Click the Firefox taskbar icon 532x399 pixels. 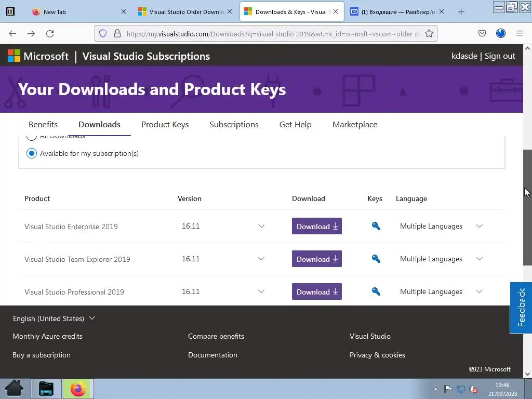pyautogui.click(x=78, y=389)
